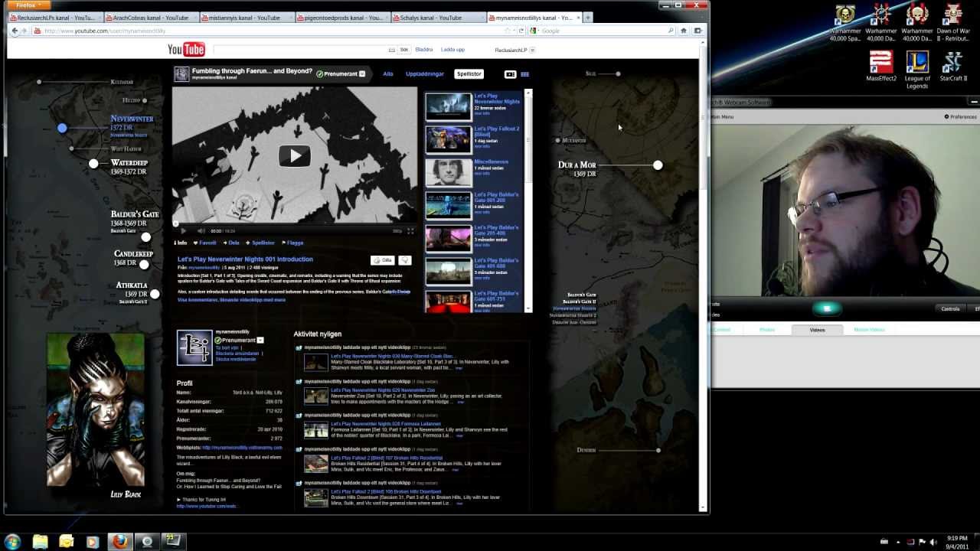Select the Alla channel tab
980x551 pixels.
pos(388,74)
